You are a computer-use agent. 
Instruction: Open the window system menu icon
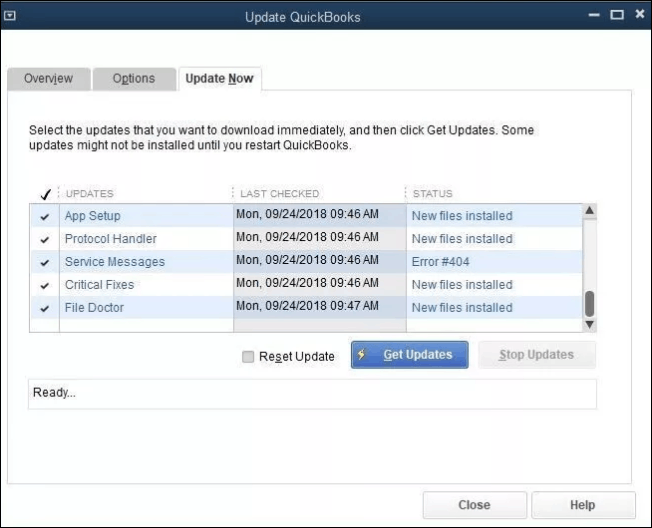click(x=12, y=16)
